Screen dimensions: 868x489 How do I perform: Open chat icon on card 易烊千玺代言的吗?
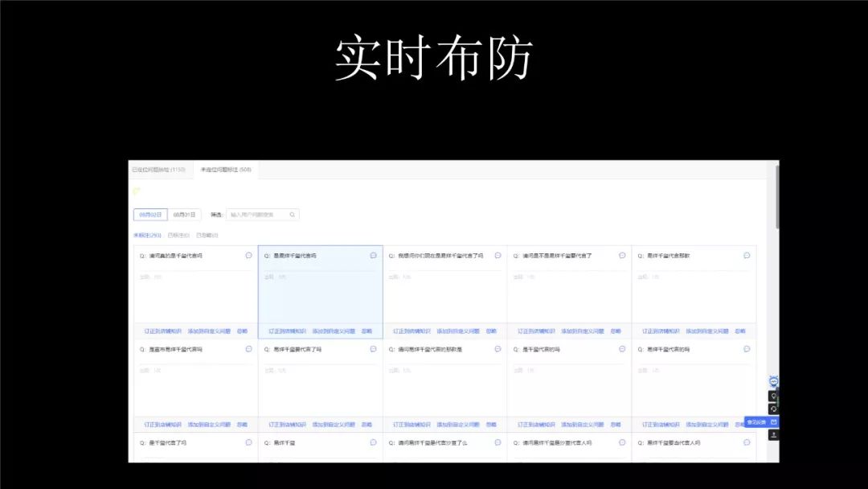point(747,349)
